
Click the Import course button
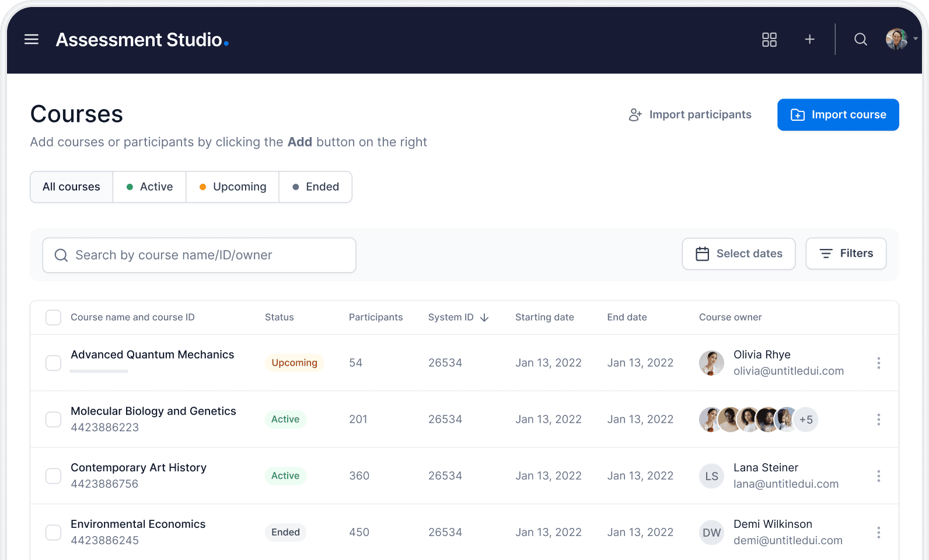[838, 115]
